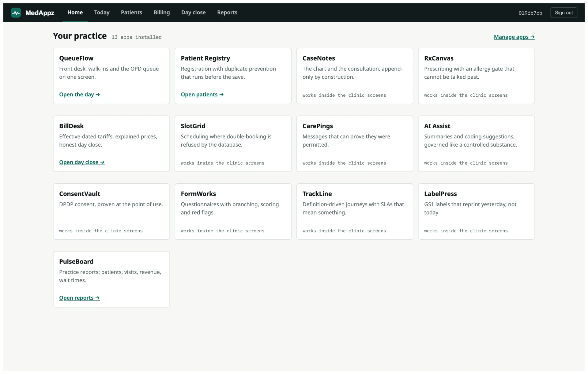Click the TrackLine card title
588x374 pixels.
click(x=317, y=194)
